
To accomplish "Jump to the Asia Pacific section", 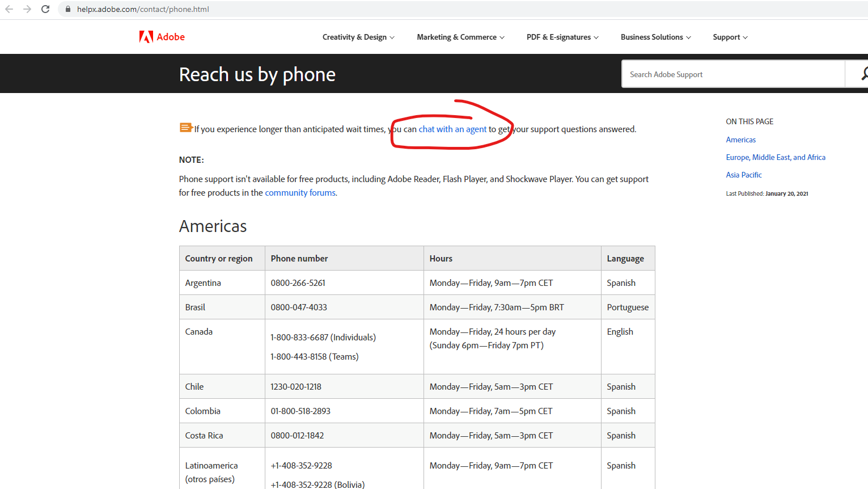I will coord(743,175).
